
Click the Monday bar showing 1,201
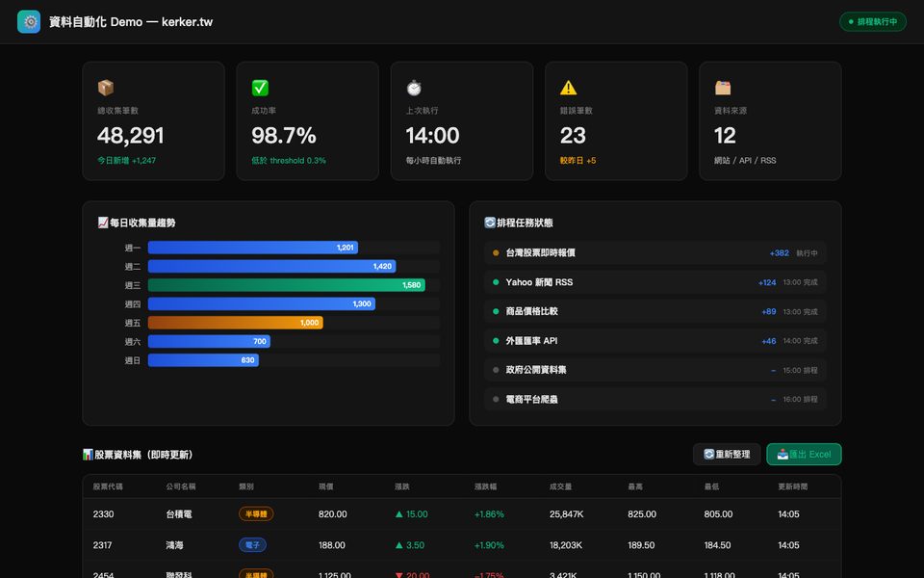(x=253, y=248)
